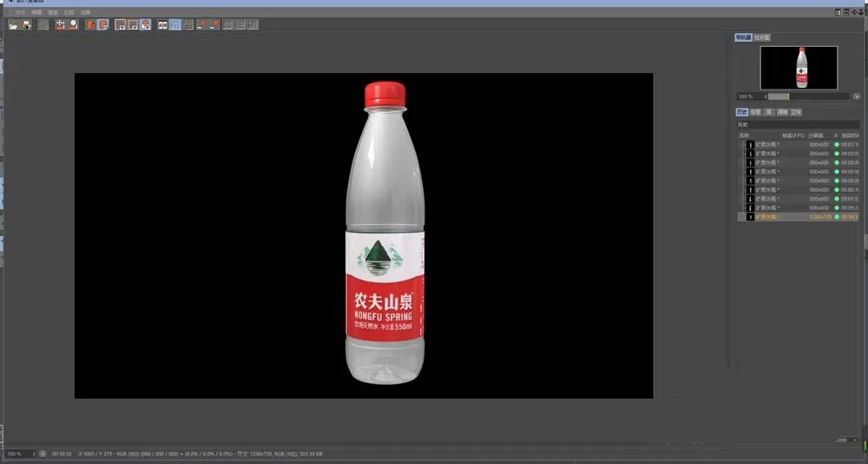Select the 信息 info tab
This screenshot has width=868, height=464.
tap(756, 112)
